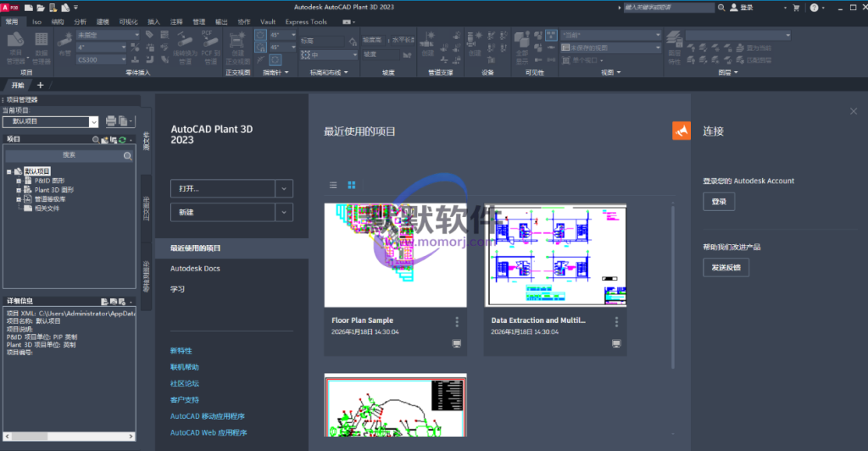Open the Data Extraction drawing thumbnail
This screenshot has height=451, width=868.
(x=555, y=254)
